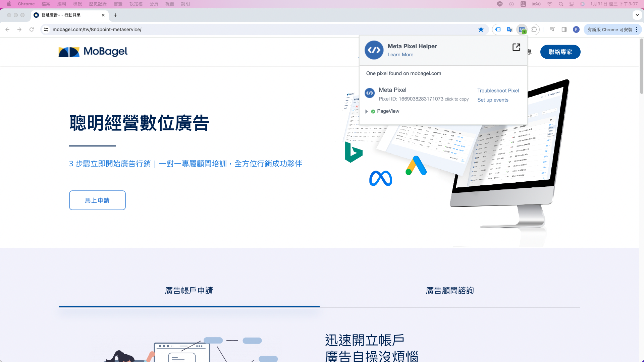Click the Troubleshoot Pixel link

498,91
